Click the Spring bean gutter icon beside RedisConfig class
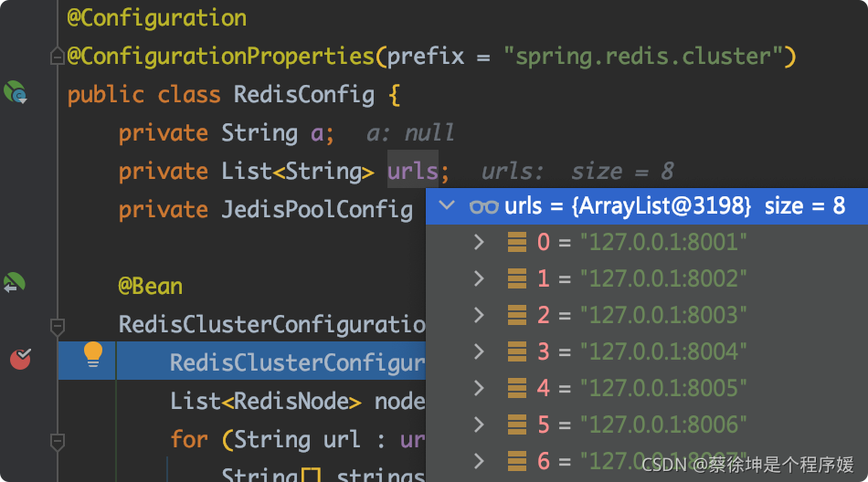The width and height of the screenshot is (868, 482). click(16, 92)
